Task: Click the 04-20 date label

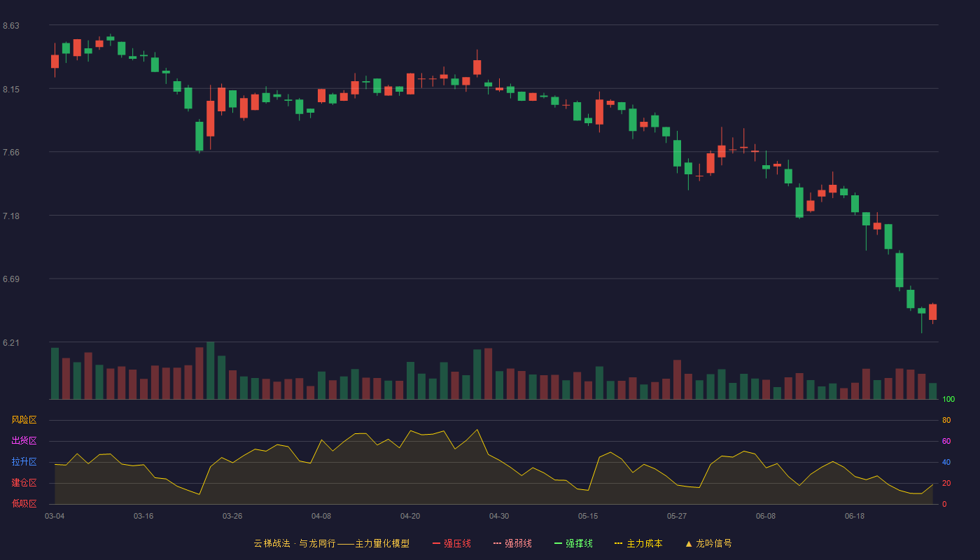Action: (x=410, y=516)
